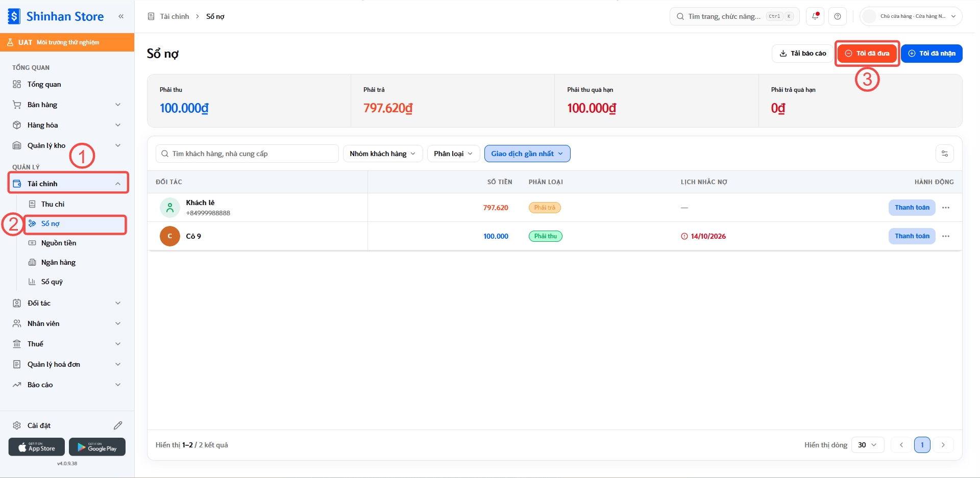The image size is (980, 478).
Task: Open Cài đặt settings
Action: point(39,425)
